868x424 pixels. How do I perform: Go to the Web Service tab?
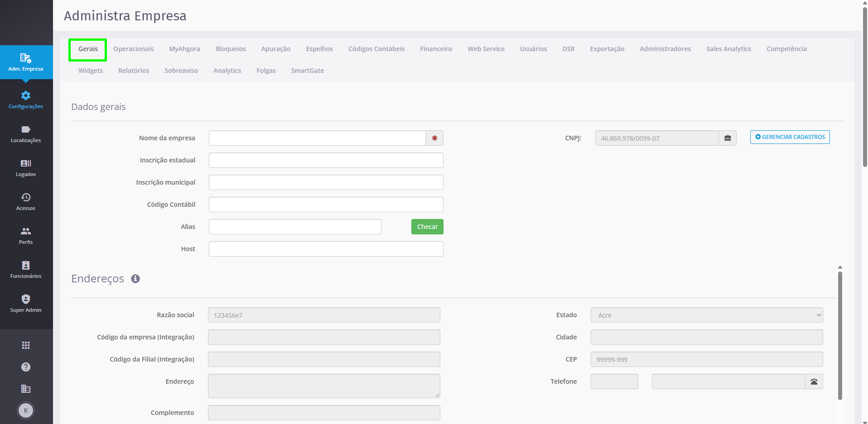(486, 49)
